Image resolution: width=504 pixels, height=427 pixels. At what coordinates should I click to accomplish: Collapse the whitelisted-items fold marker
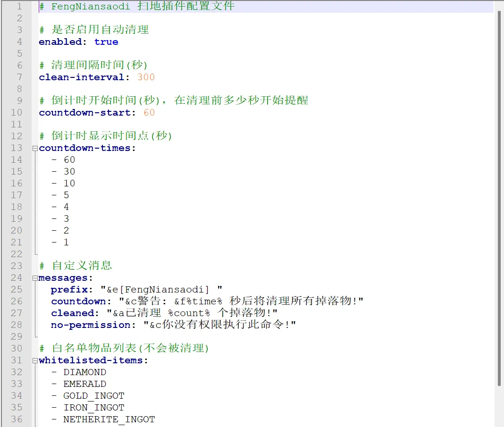35,361
